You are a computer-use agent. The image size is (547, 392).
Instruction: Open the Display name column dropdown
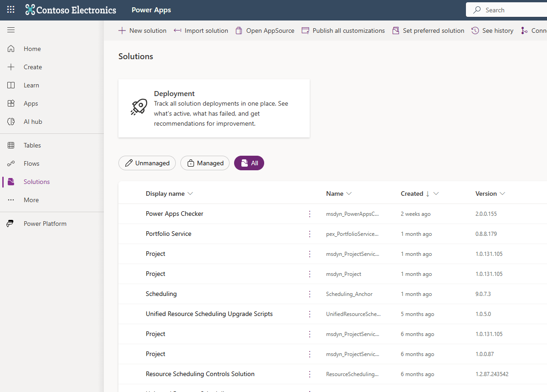(190, 193)
